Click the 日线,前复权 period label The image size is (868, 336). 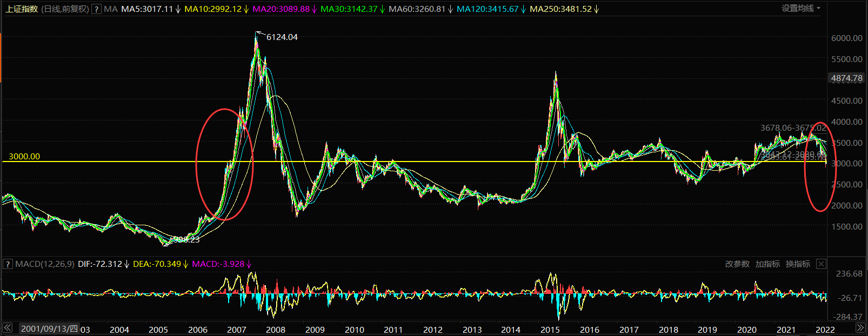(x=65, y=9)
